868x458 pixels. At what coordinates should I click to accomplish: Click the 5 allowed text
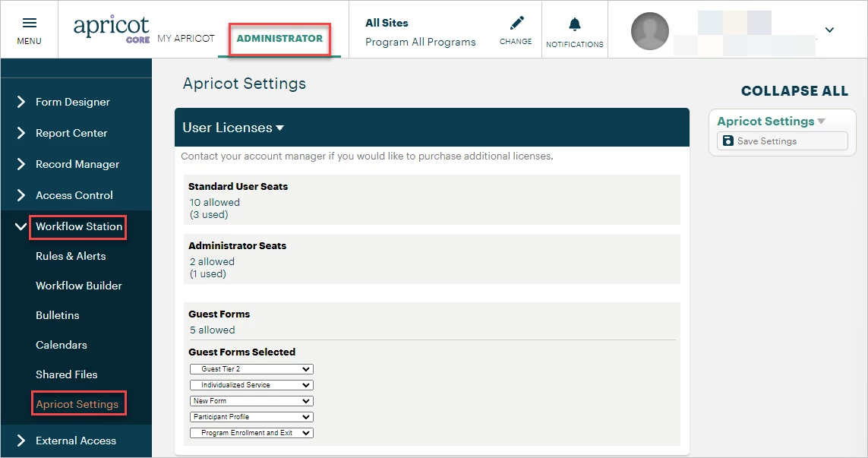click(x=212, y=330)
